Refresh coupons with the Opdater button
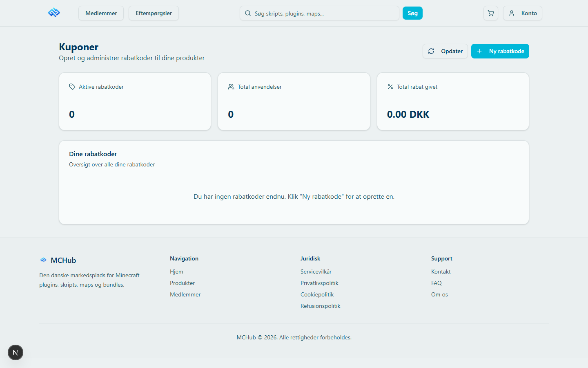The image size is (588, 368). pos(445,51)
